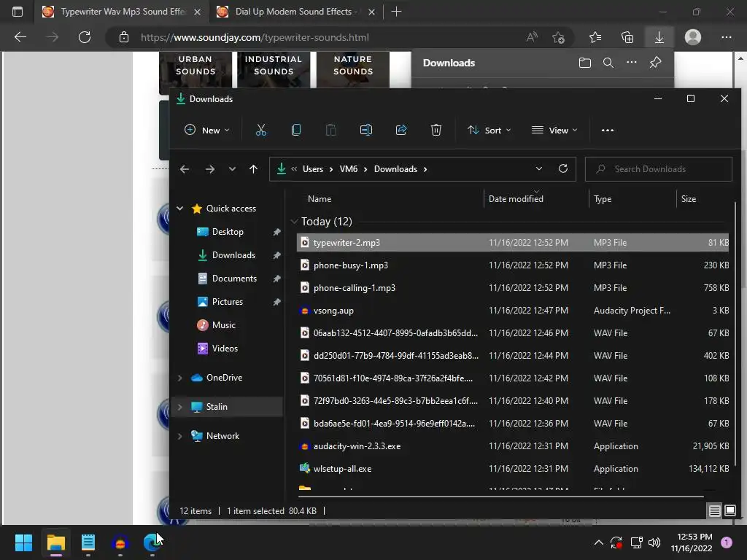The height and width of the screenshot is (560, 747).
Task: Open volume control in system tray
Action: 654,542
